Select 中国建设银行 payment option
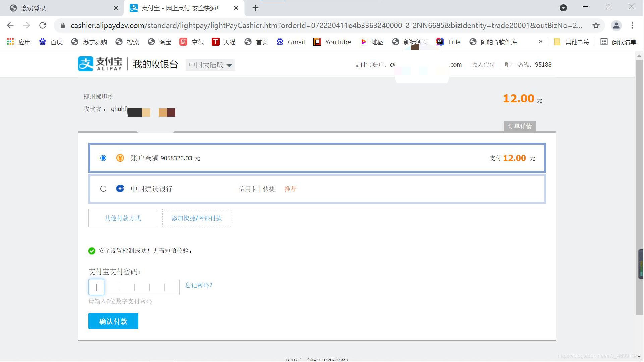The height and width of the screenshot is (362, 644). coord(103,189)
